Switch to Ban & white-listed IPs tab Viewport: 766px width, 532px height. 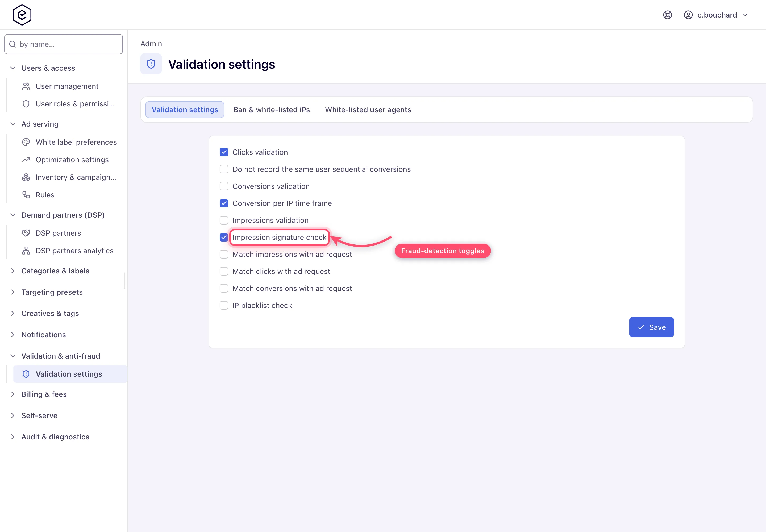pos(271,110)
